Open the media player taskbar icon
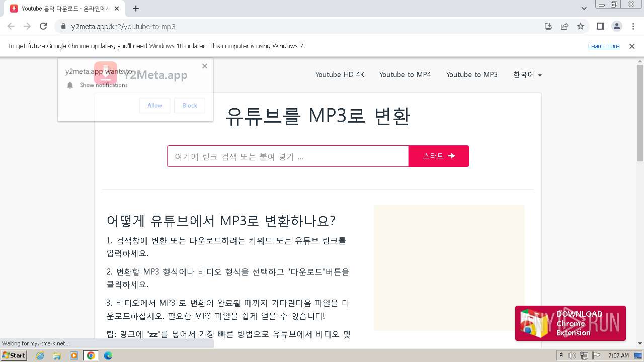 74,355
